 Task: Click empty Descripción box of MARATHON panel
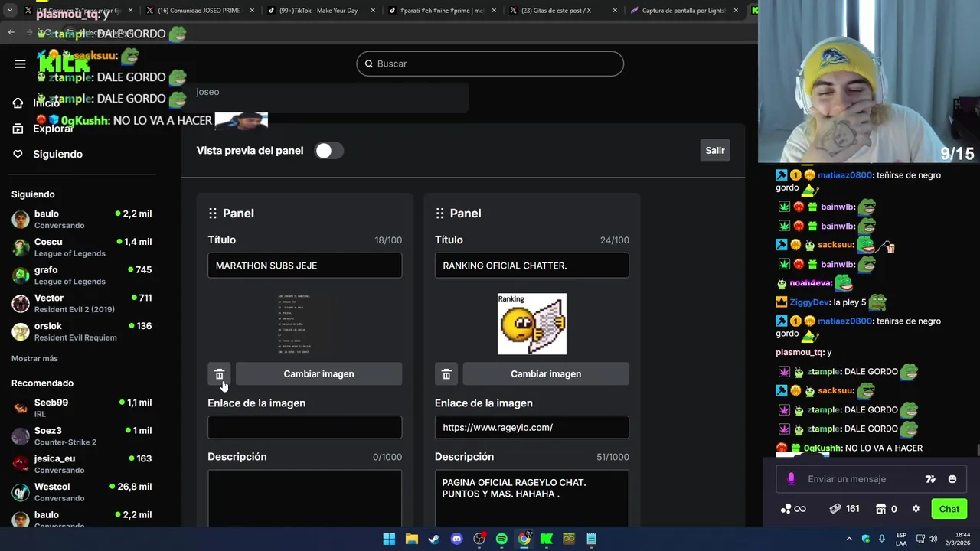click(305, 498)
